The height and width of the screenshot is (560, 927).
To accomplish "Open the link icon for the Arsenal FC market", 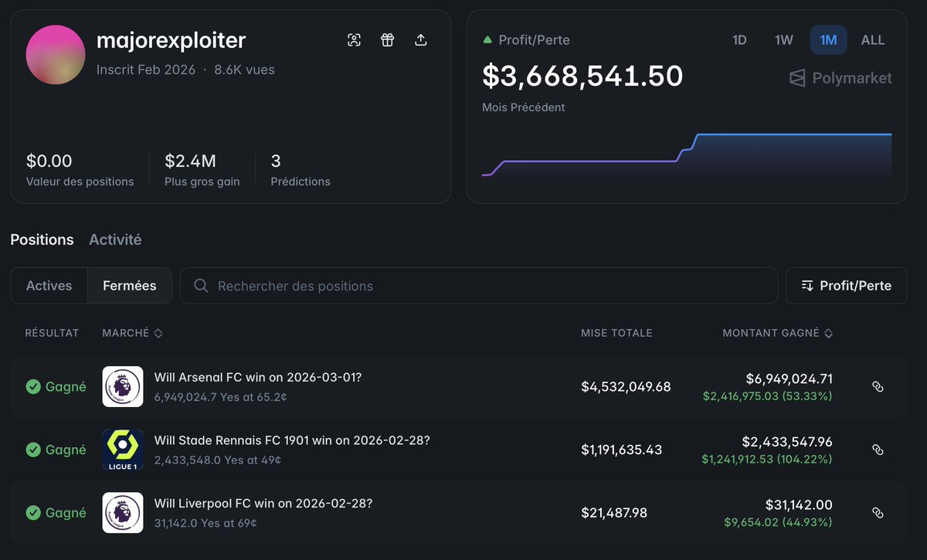I will click(878, 386).
